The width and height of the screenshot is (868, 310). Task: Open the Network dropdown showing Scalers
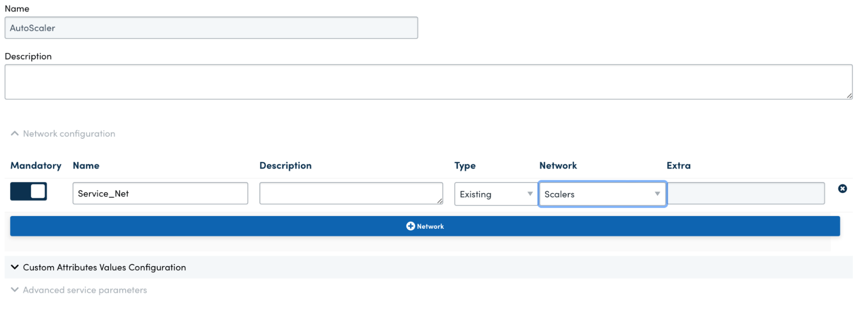[602, 194]
